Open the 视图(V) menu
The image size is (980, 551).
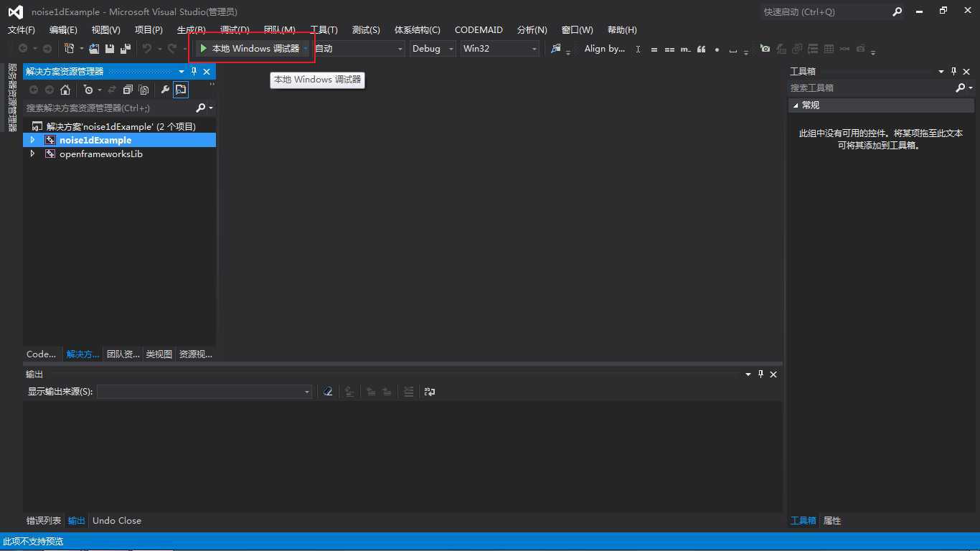106,29
